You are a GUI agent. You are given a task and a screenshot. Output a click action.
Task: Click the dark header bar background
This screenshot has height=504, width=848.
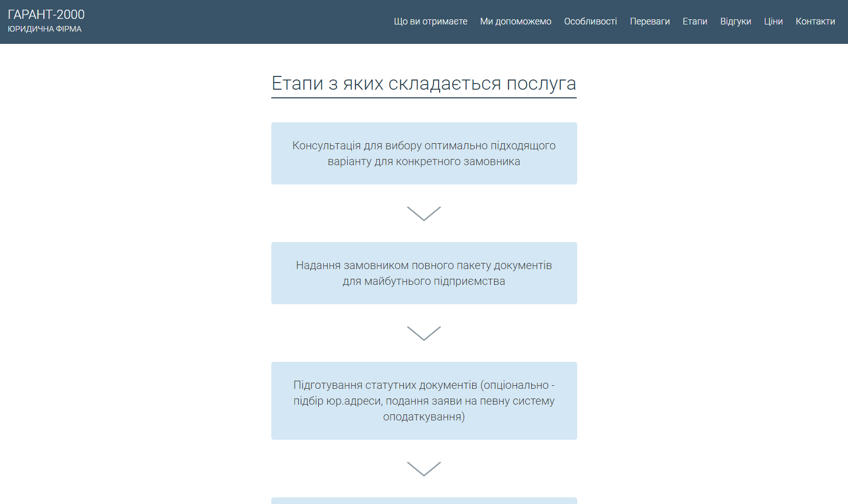[x=229, y=21]
